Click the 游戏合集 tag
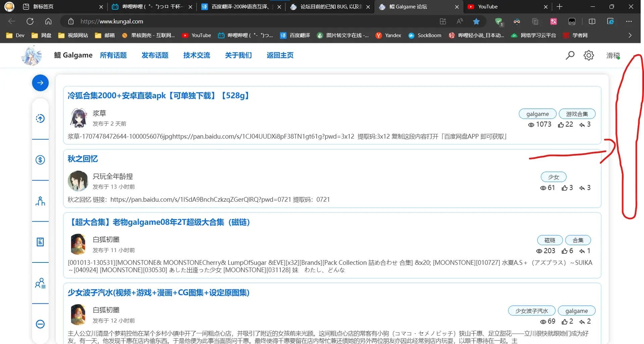644x344 pixels. tap(577, 114)
